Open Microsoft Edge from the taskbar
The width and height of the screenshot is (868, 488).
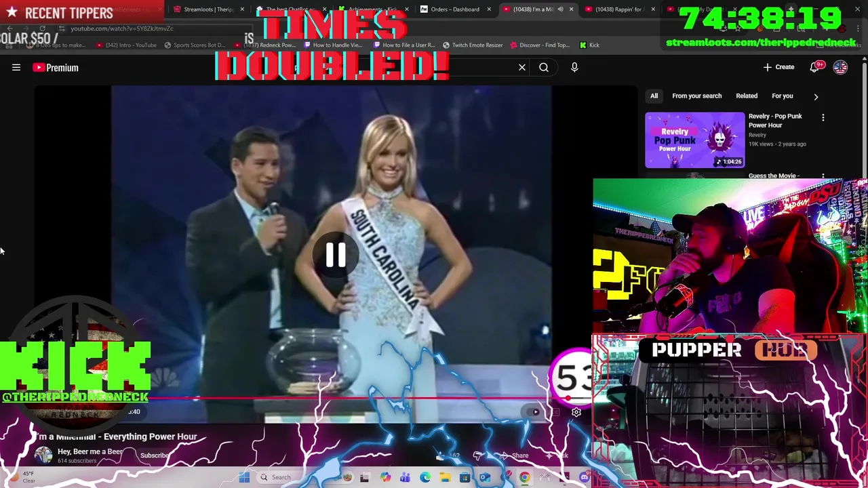click(x=425, y=478)
